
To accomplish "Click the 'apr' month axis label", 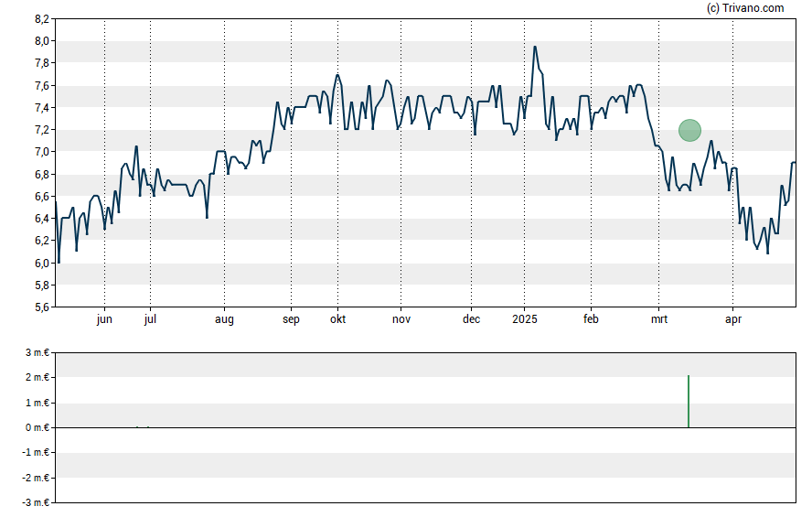I will [x=733, y=319].
